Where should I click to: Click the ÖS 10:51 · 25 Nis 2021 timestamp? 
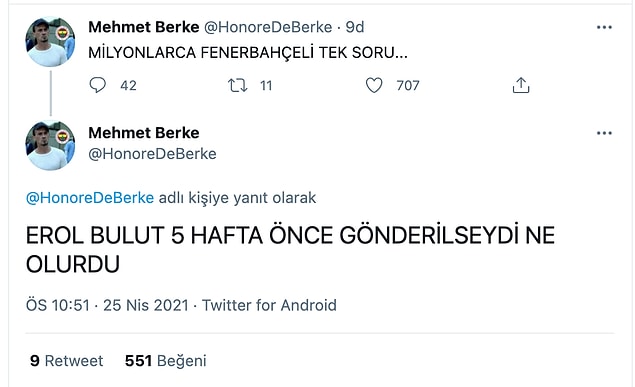[x=107, y=305]
